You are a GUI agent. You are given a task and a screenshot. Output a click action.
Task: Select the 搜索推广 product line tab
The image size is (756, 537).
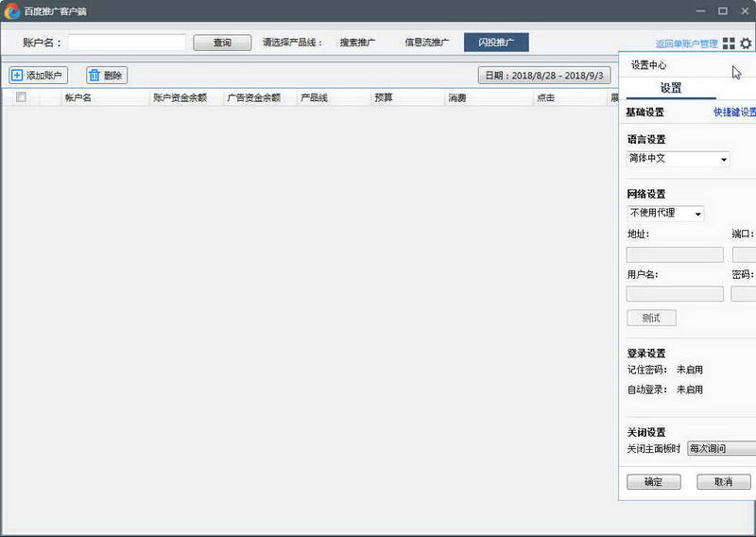point(357,43)
